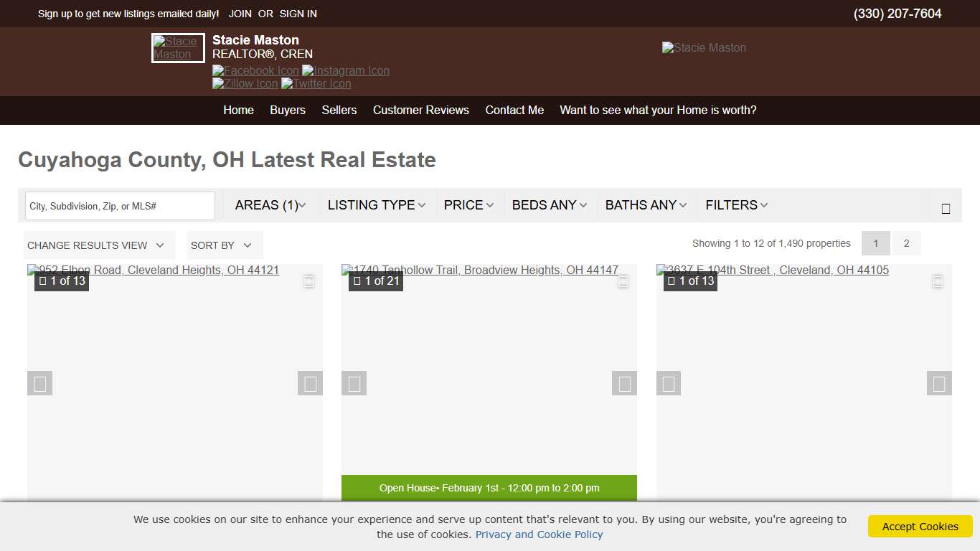Image resolution: width=980 pixels, height=551 pixels.
Task: Open the Sort By dropdown
Action: point(223,245)
